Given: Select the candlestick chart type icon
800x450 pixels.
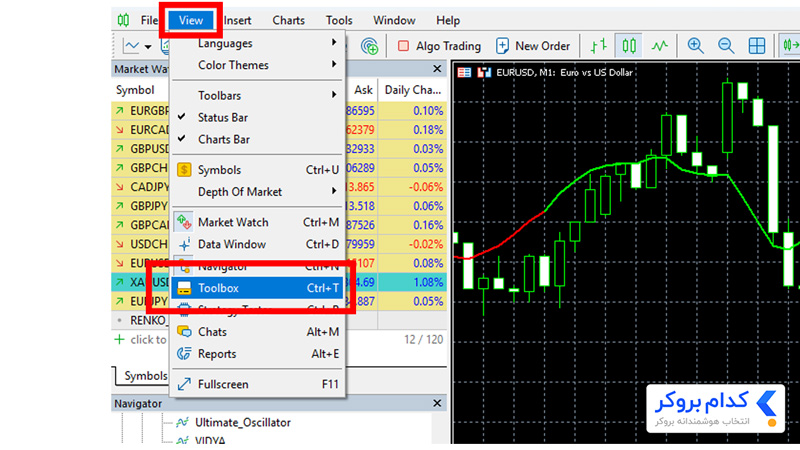Looking at the screenshot, I should (x=629, y=46).
